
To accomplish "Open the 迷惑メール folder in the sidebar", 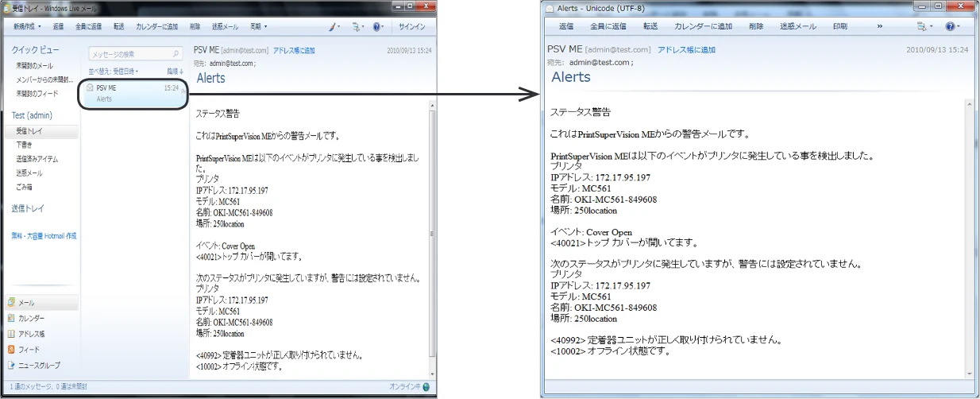I will (x=29, y=172).
